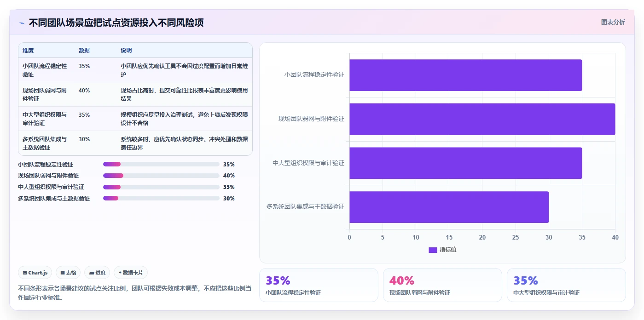Click the 35% card for 小团队流程稳定性验证
Viewport: 644px width, 320px height.
(x=319, y=285)
